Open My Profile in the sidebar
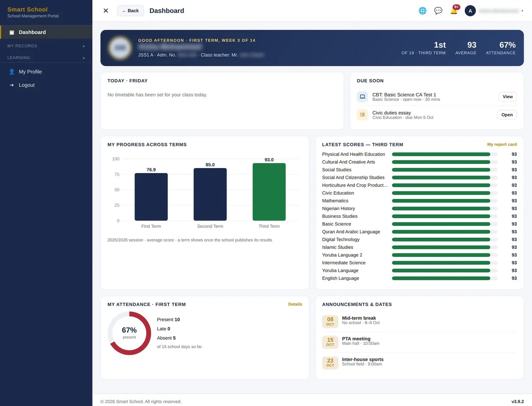Screen dimensions: 532x406 (46, 72)
